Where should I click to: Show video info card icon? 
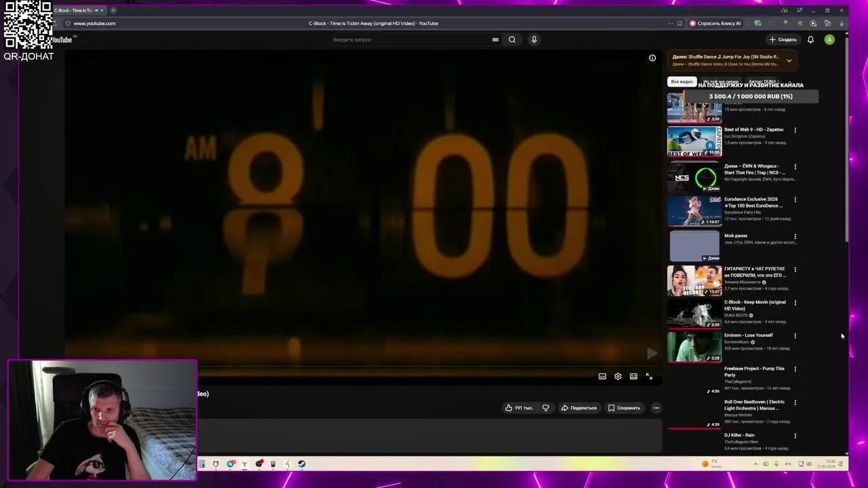pos(652,58)
